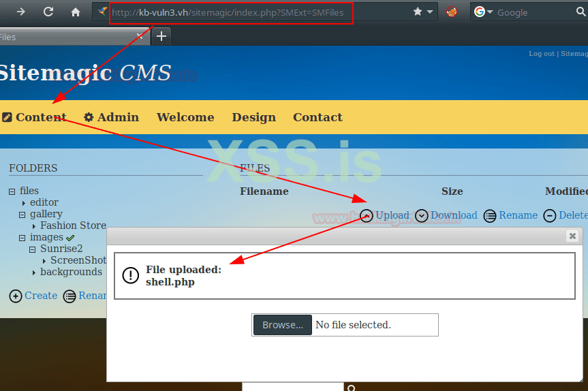Viewport: 588px width, 391px height.
Task: Select the backgrounds folder
Action: coord(72,272)
